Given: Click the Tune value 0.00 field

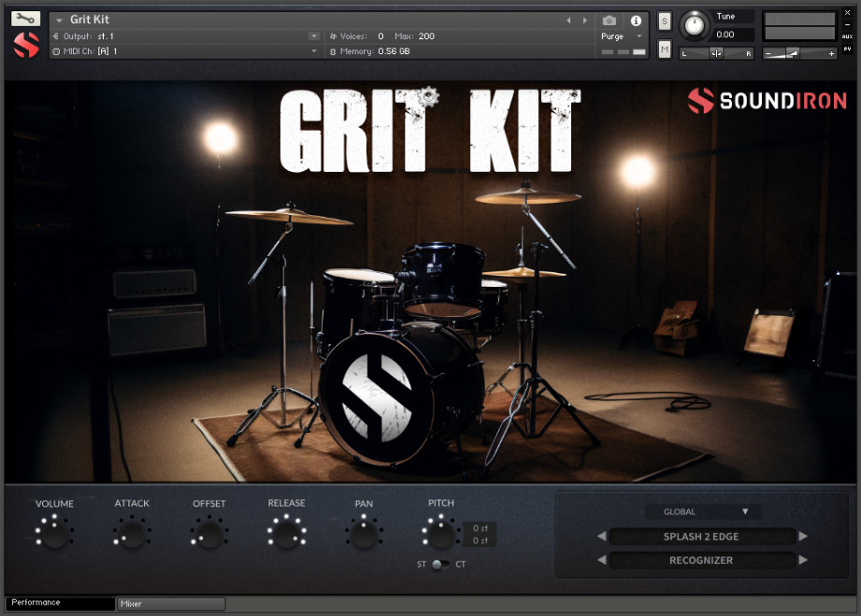Looking at the screenshot, I should (732, 34).
